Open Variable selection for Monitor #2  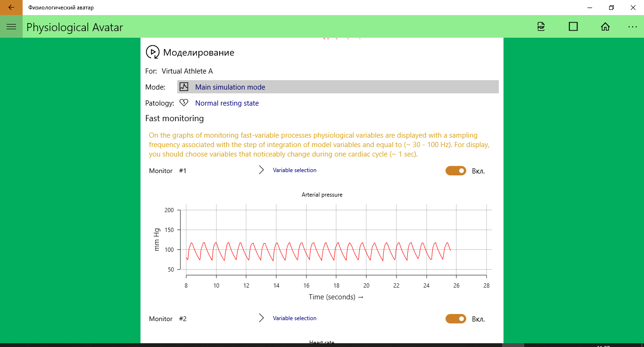coord(295,318)
